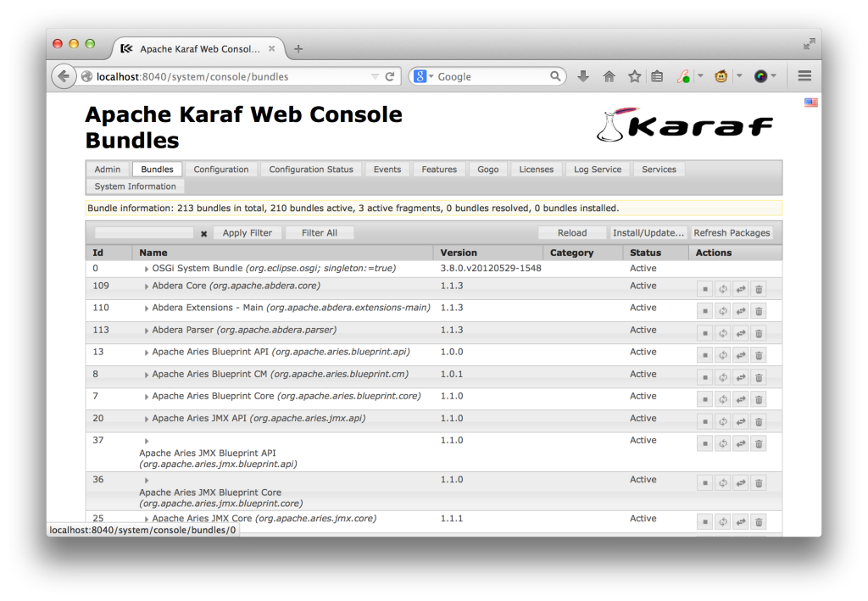The image size is (868, 601).
Task: Click the Reload button
Action: [x=571, y=232]
